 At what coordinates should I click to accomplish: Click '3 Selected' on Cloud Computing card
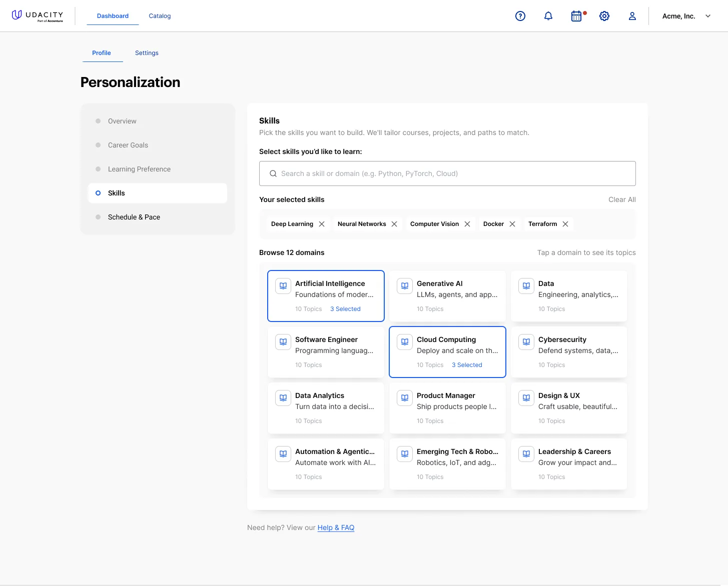click(467, 365)
